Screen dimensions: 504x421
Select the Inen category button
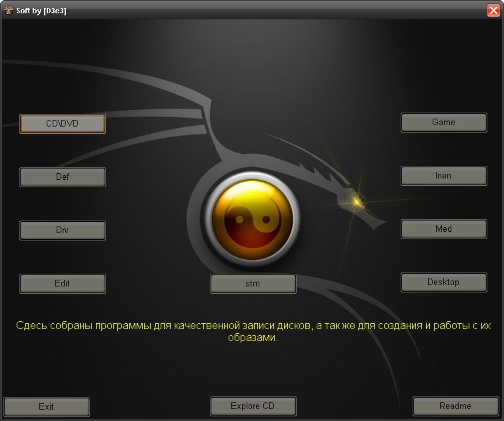[443, 176]
